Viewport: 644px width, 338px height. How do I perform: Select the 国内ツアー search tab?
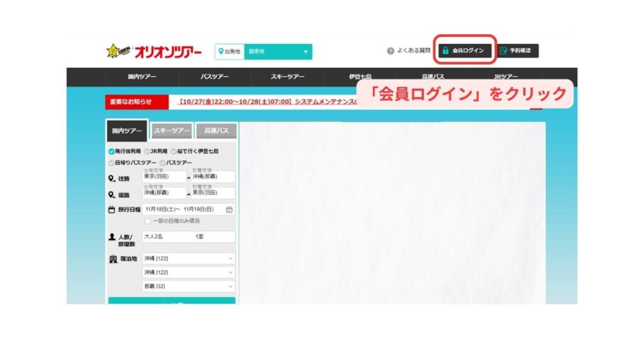click(127, 131)
